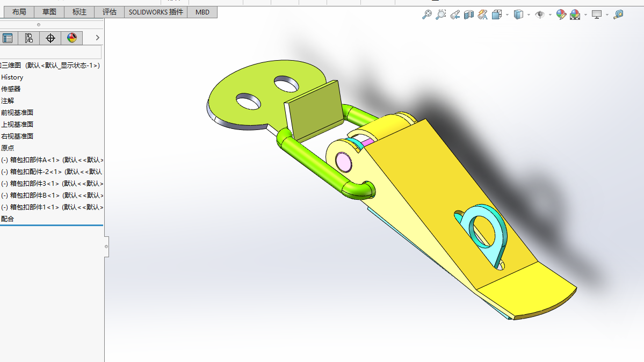The image size is (644, 362).
Task: Open the SOLIDWORKS 插件 tab
Action: coord(156,12)
